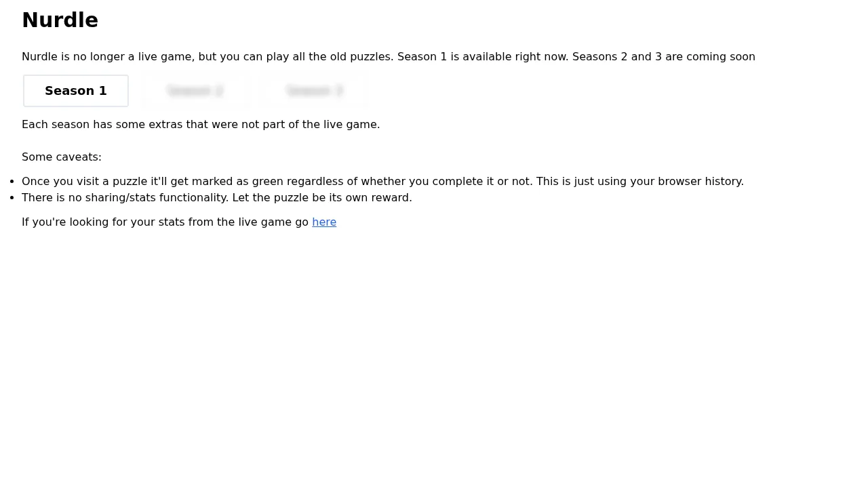Follow the "here" stats link

pos(324,222)
